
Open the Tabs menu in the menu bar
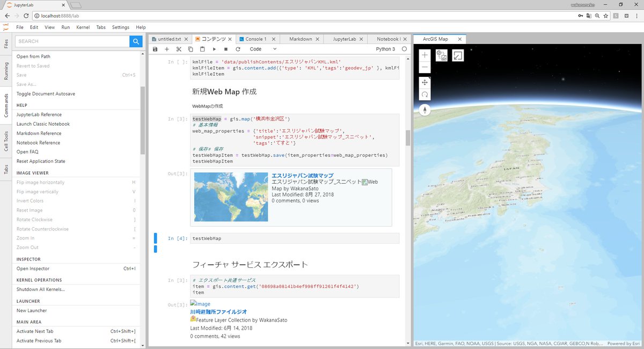tap(101, 27)
